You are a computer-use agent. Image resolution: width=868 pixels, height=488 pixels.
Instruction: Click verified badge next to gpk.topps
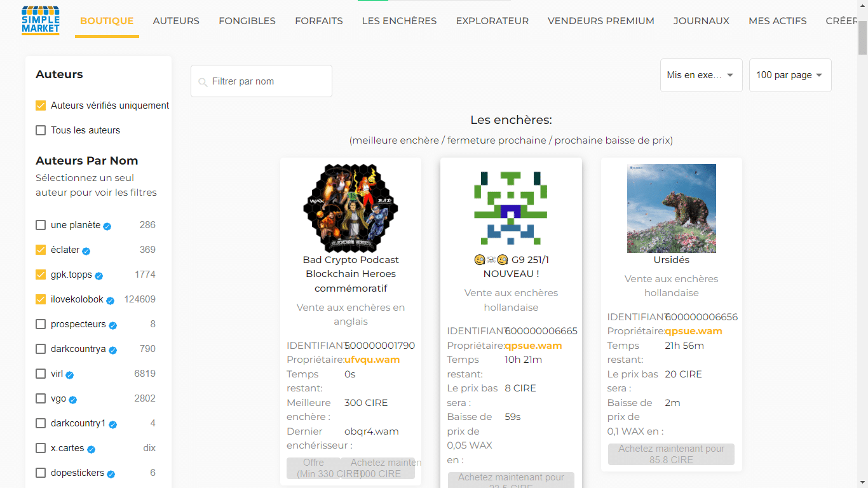pyautogui.click(x=99, y=276)
